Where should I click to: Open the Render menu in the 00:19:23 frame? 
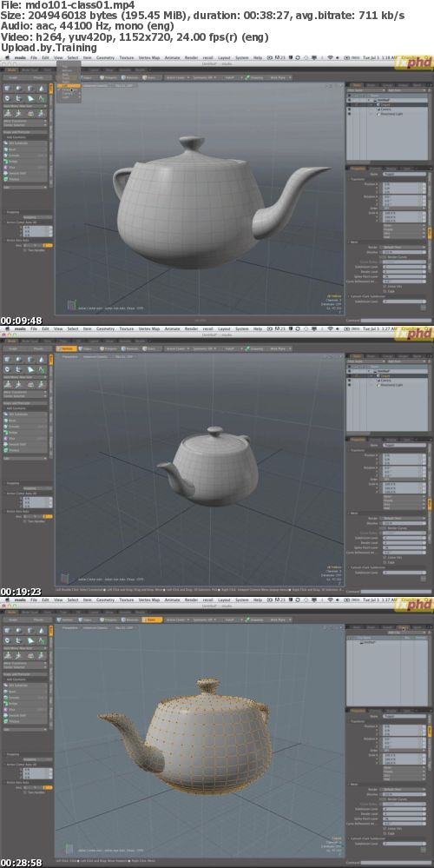(191, 328)
